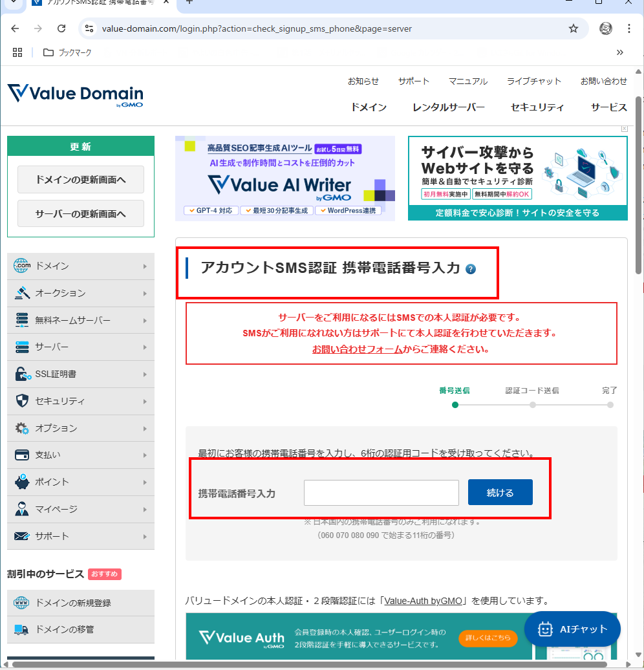The width and height of the screenshot is (644, 670).
Task: View site information icon in address bar
Action: [x=90, y=28]
